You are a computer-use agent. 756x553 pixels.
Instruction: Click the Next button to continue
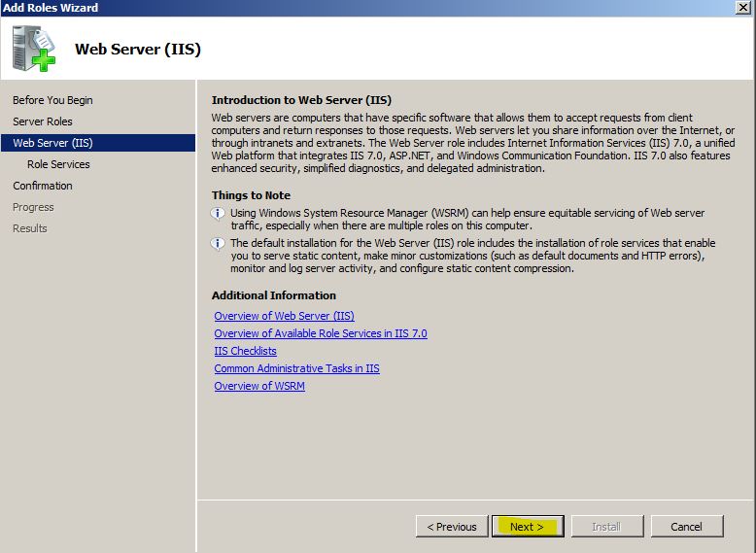click(x=527, y=527)
